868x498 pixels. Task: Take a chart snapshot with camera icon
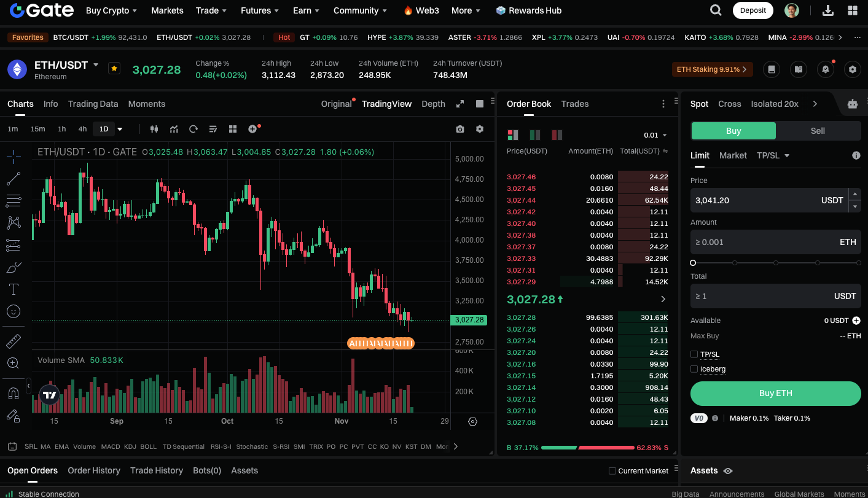point(460,129)
